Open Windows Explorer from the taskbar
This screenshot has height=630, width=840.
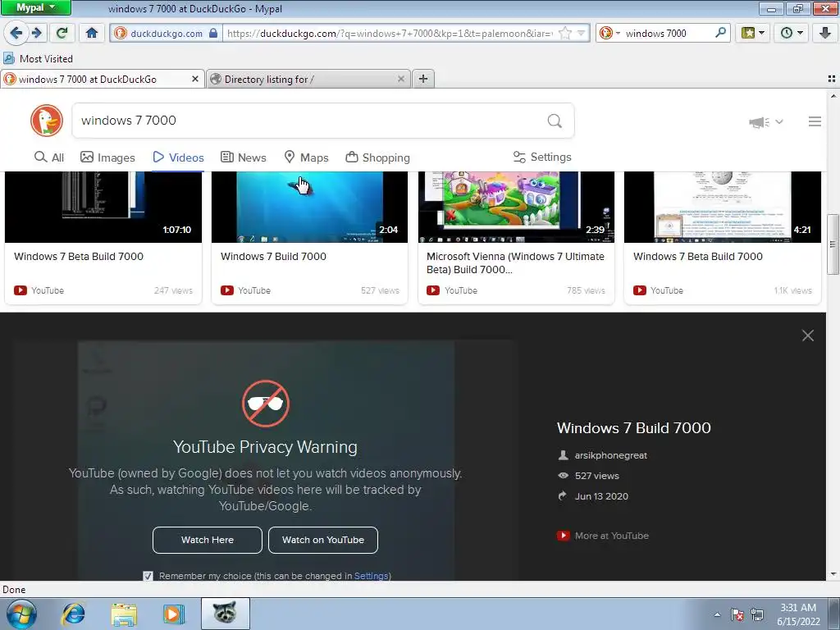124,614
